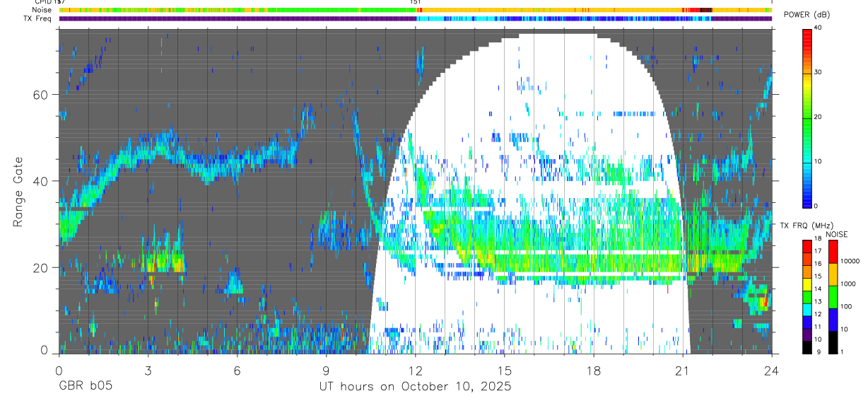Click the TX Freq time strip bar
The width and height of the screenshot is (868, 401).
coord(415,18)
